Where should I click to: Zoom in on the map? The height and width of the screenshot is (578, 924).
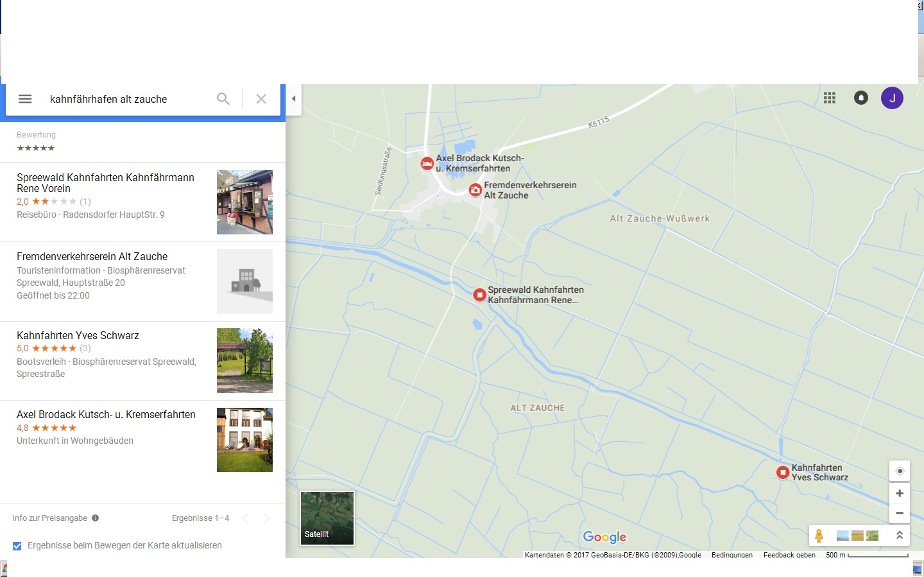pyautogui.click(x=900, y=493)
